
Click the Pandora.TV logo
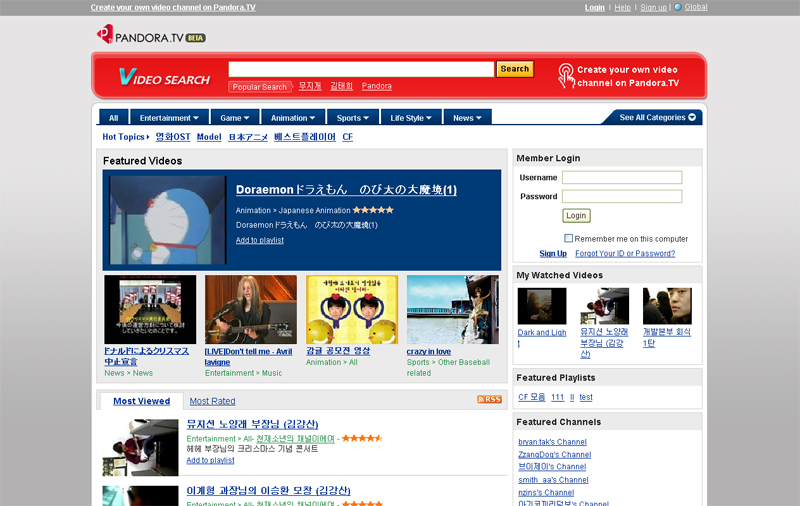(x=151, y=35)
